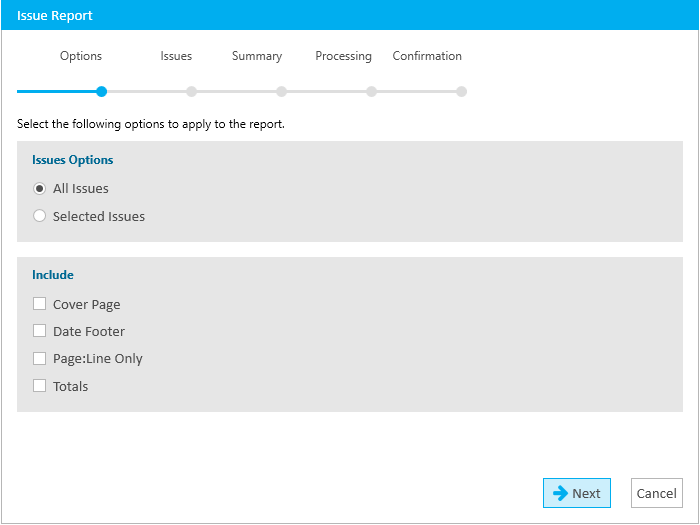Image resolution: width=700 pixels, height=525 pixels.
Task: Click the Issues step progress dot
Action: (x=192, y=92)
